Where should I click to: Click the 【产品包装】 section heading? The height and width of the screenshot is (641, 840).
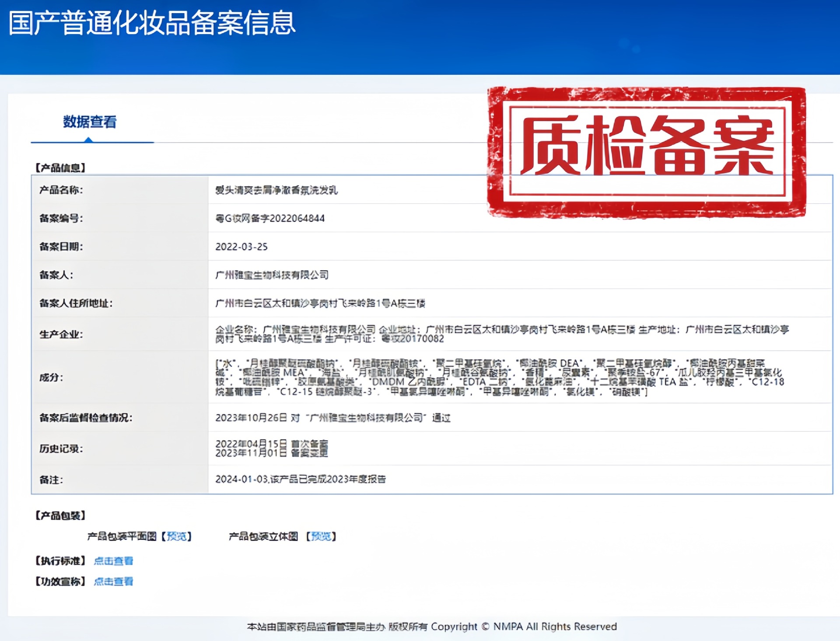60,515
